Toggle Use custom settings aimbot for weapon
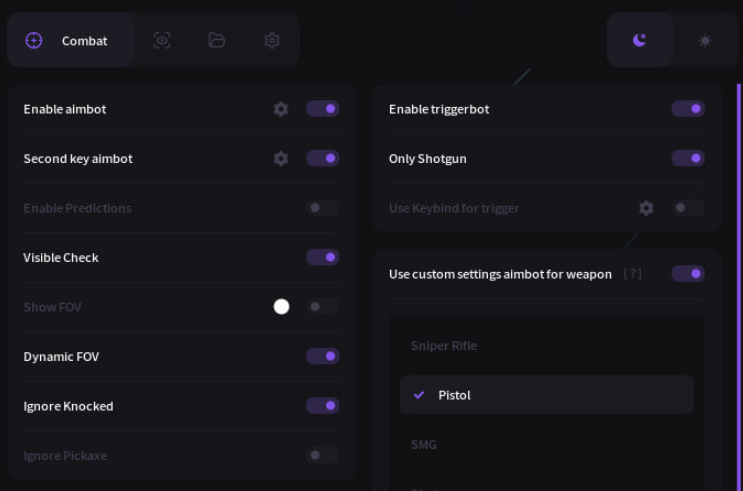Image resolution: width=743 pixels, height=491 pixels. tap(688, 273)
